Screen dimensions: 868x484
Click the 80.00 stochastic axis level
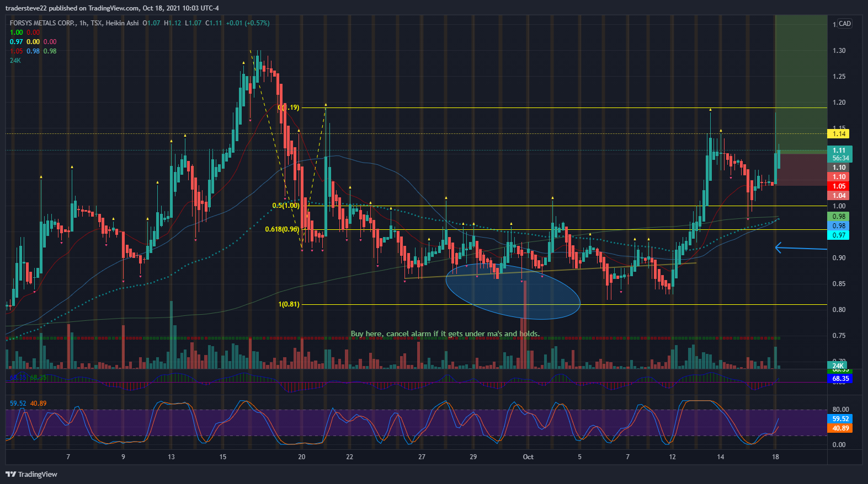[x=840, y=410]
